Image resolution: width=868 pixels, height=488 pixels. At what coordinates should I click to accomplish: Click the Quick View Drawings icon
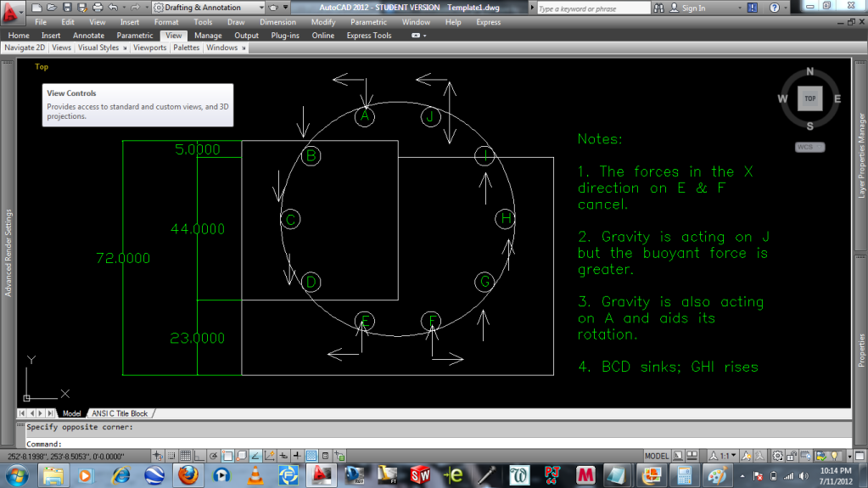tap(692, 456)
